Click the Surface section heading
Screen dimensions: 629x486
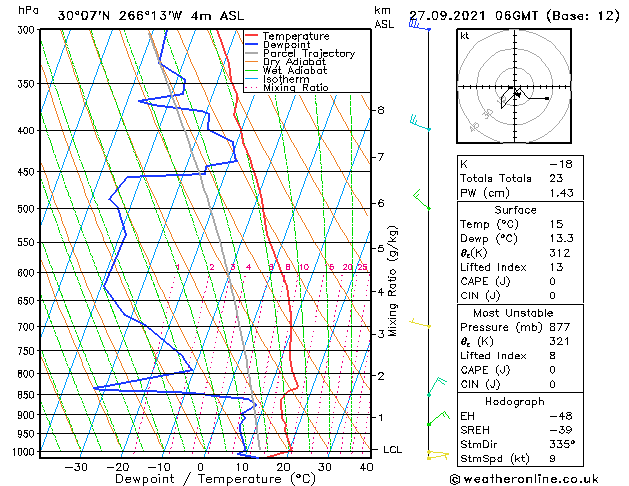[x=515, y=210]
